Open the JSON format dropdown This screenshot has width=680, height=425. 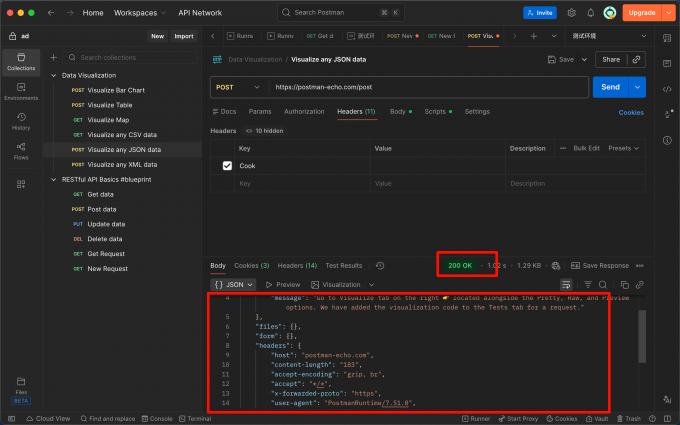point(233,284)
